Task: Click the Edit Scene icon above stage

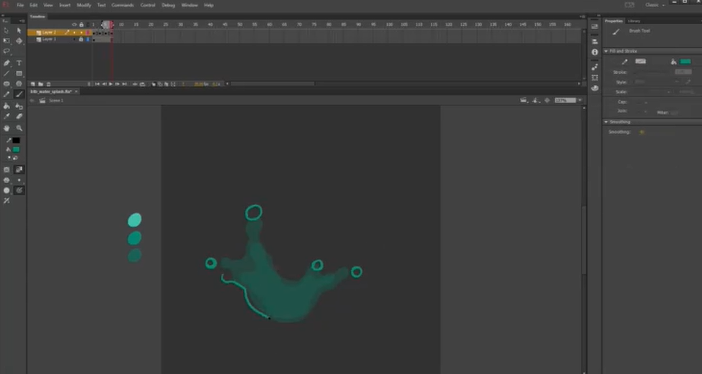Action: (524, 100)
